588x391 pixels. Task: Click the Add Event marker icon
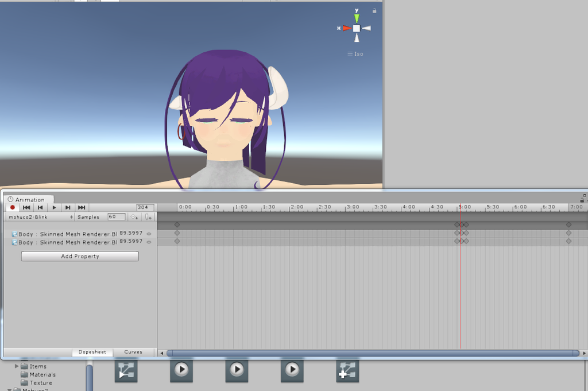149,217
